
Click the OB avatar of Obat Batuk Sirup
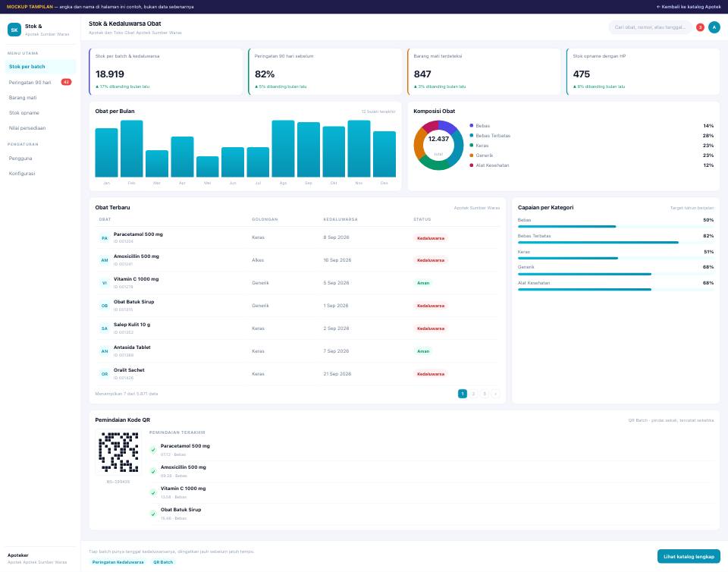click(x=105, y=306)
